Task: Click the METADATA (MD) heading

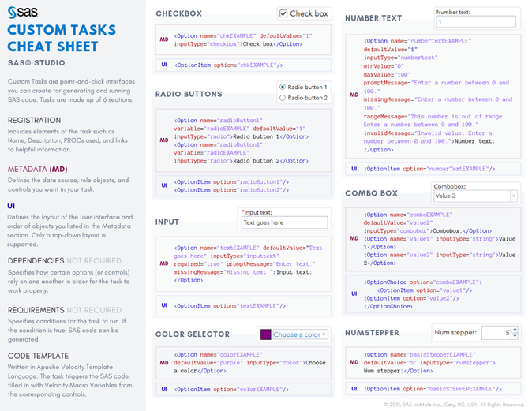Action: coord(38,170)
